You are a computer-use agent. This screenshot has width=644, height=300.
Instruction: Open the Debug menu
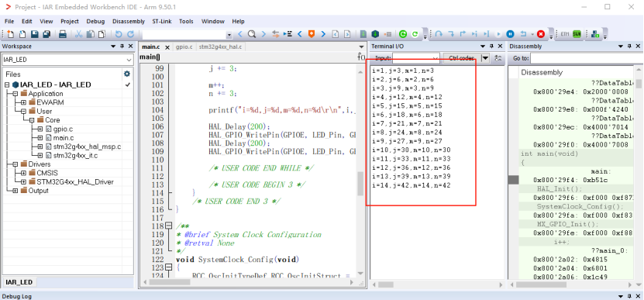tap(95, 22)
